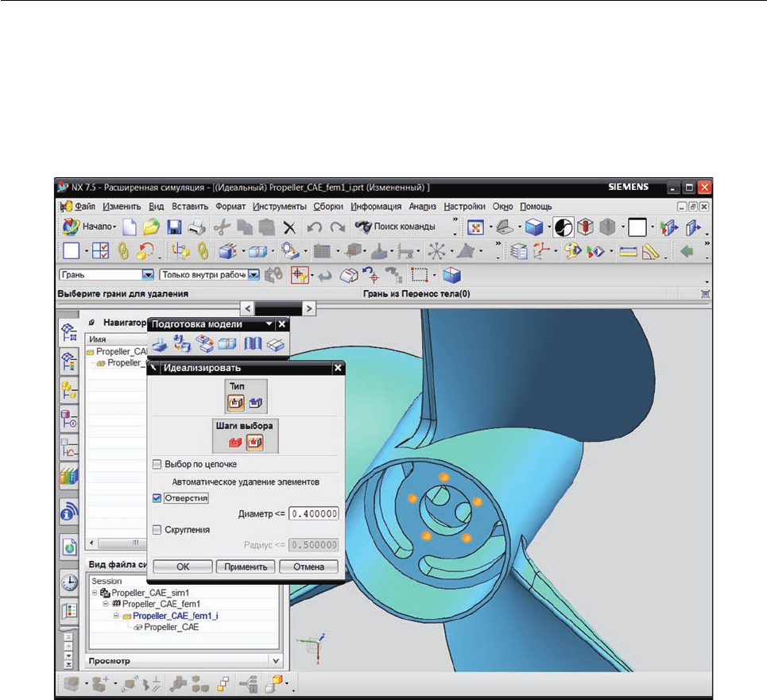
Task: Select the shaded blue cube rendering icon
Action: pyautogui.click(x=533, y=227)
